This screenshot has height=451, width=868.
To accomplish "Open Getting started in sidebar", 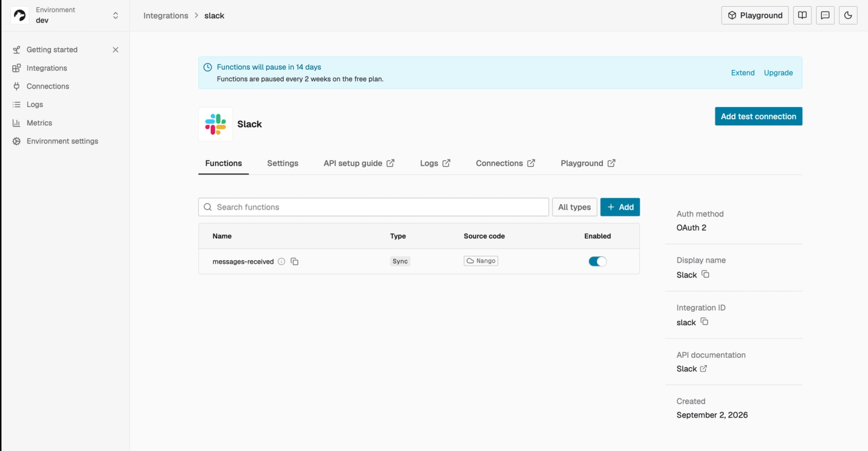I will pyautogui.click(x=52, y=50).
